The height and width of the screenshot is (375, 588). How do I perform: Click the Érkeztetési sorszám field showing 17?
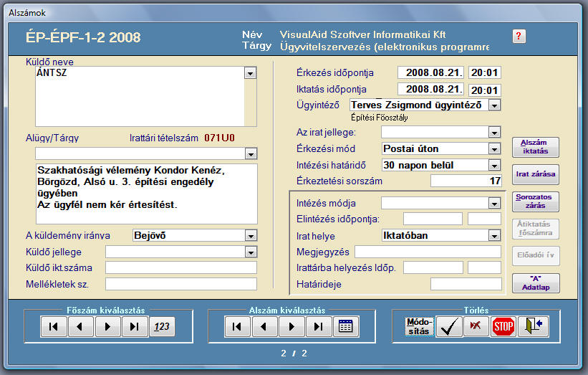[x=466, y=181]
